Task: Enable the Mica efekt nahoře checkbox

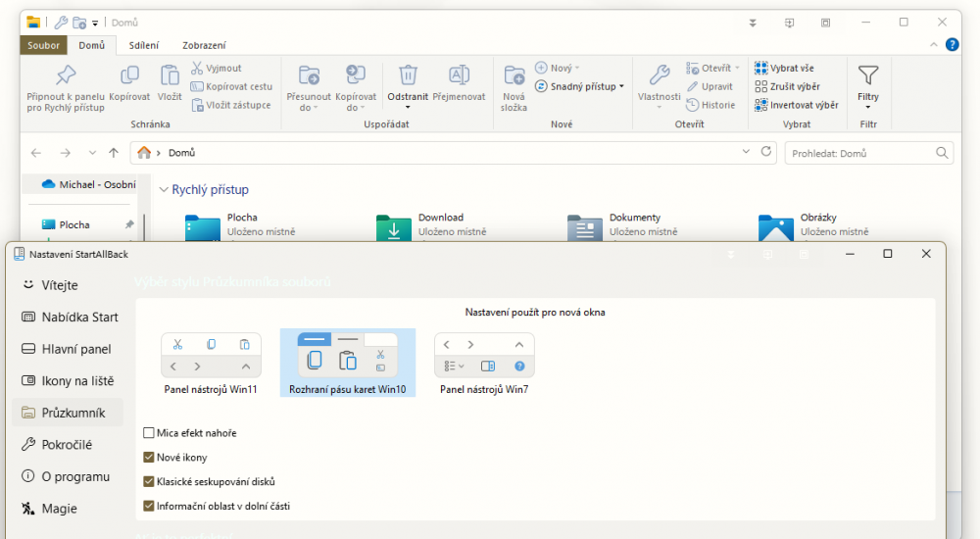Action: (149, 433)
